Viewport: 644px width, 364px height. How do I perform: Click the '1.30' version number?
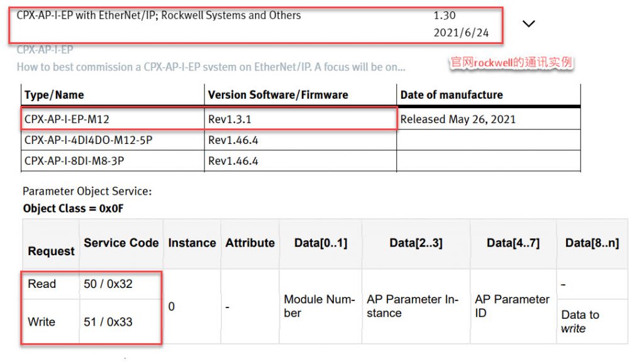pos(445,16)
